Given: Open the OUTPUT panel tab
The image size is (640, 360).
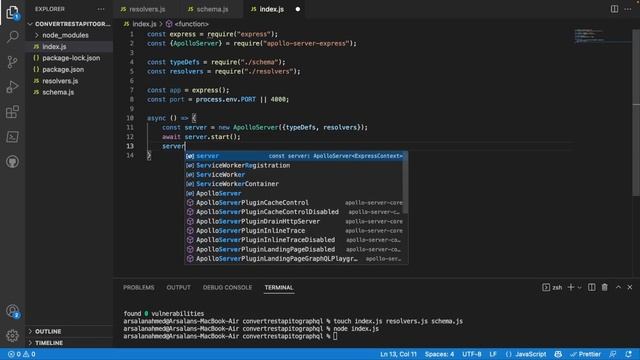Looking at the screenshot, I should 178,287.
